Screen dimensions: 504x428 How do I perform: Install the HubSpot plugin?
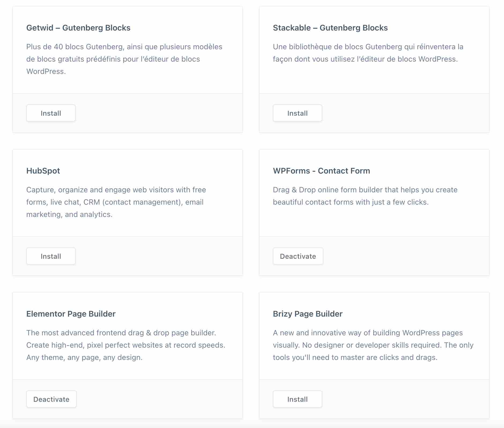pyautogui.click(x=51, y=256)
